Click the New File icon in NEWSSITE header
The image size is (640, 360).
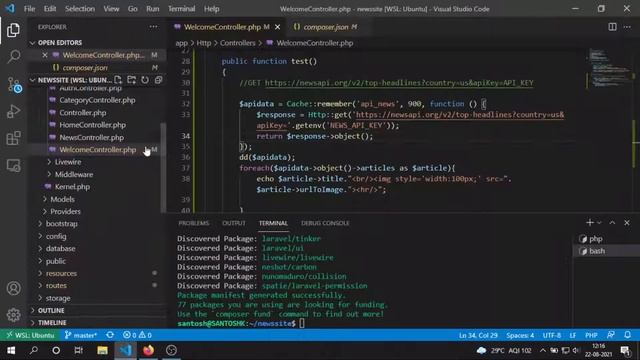(118, 80)
